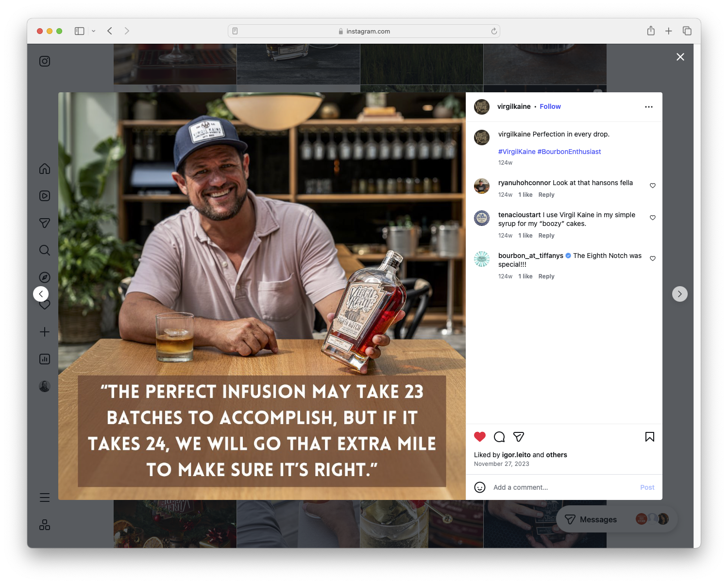Create a new post with the plus icon
This screenshot has height=584, width=728.
tap(44, 332)
